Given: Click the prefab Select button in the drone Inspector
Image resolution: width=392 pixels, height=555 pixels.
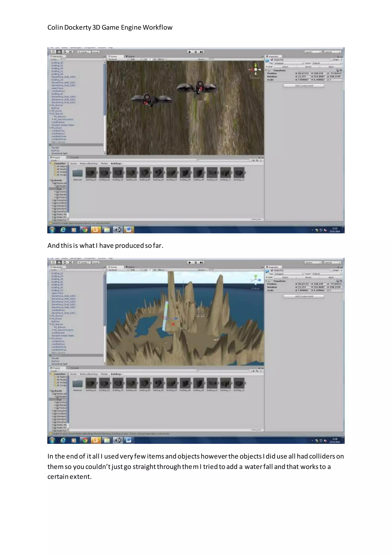Looking at the screenshot, I should pos(285,67).
